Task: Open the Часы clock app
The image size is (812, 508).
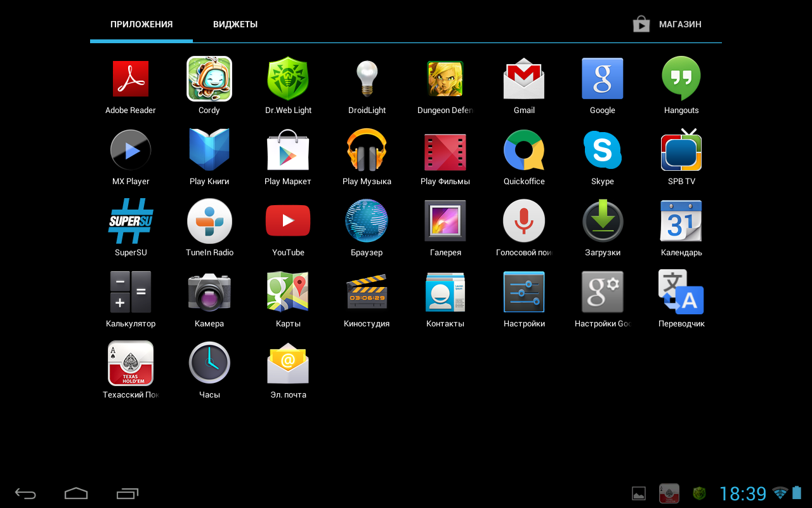Action: (209, 363)
